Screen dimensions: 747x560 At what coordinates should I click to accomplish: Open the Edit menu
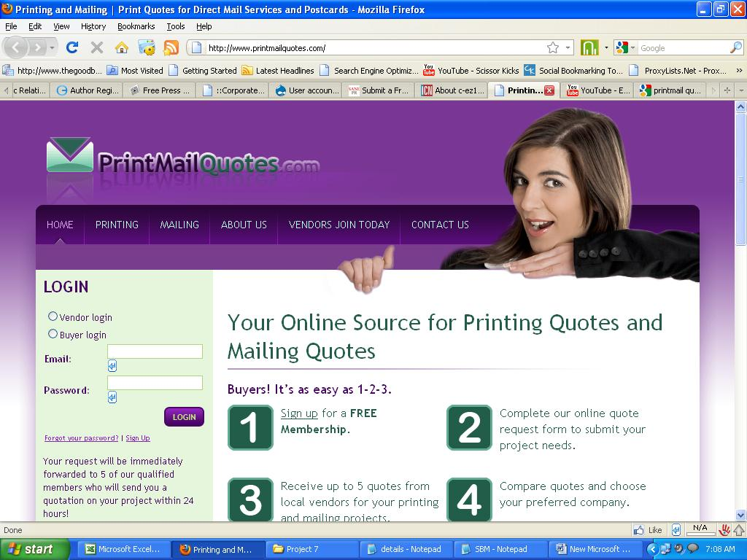pyautogui.click(x=35, y=26)
